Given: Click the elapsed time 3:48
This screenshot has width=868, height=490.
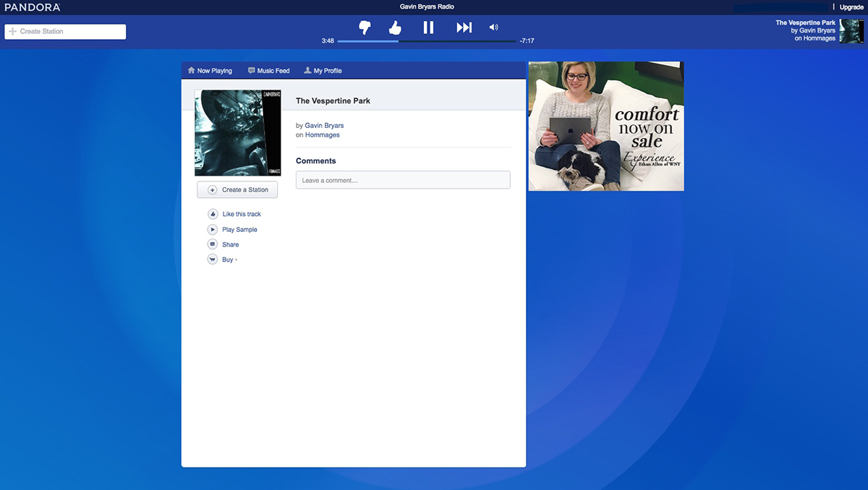Looking at the screenshot, I should [x=328, y=41].
